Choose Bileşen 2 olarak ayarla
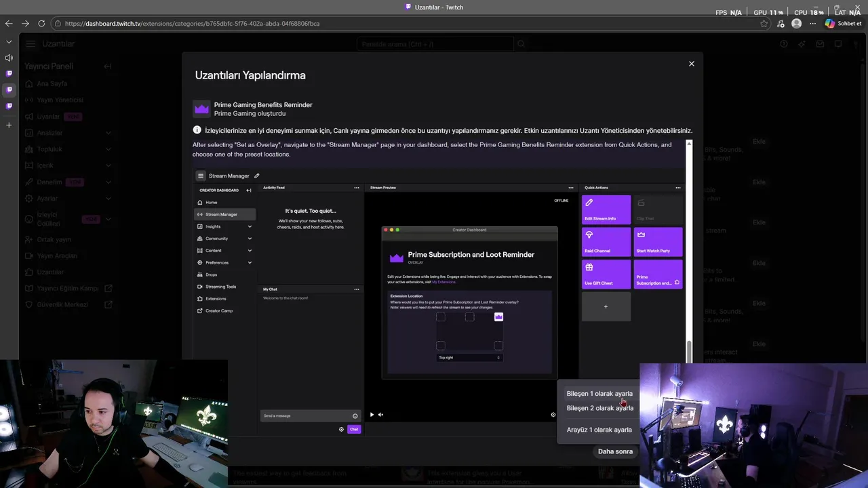 [599, 408]
